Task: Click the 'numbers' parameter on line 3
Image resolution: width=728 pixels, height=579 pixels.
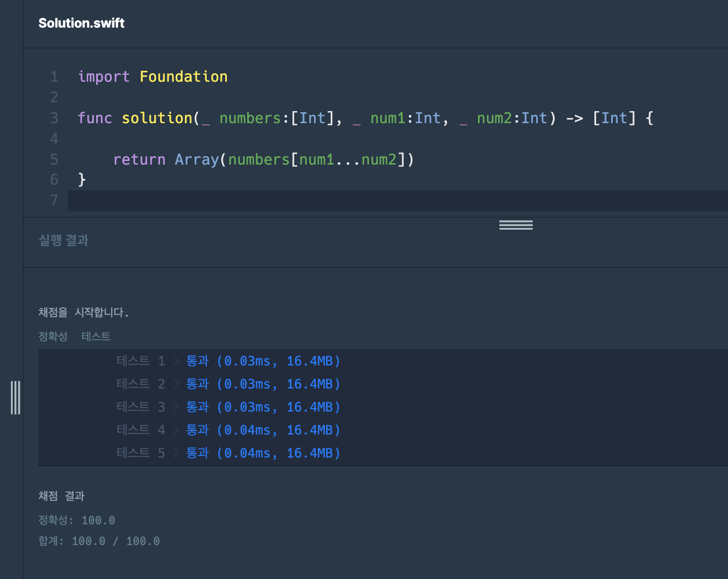Action: [x=250, y=118]
